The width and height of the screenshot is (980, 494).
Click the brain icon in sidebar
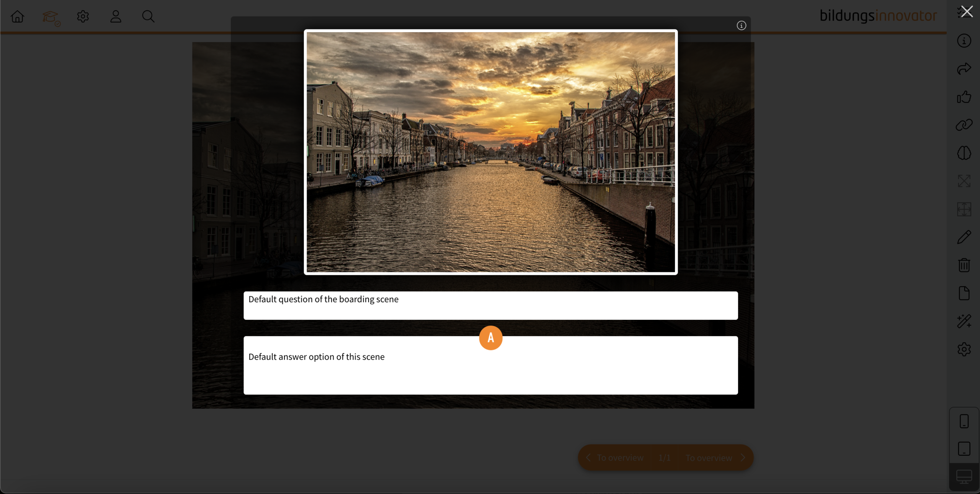964,153
